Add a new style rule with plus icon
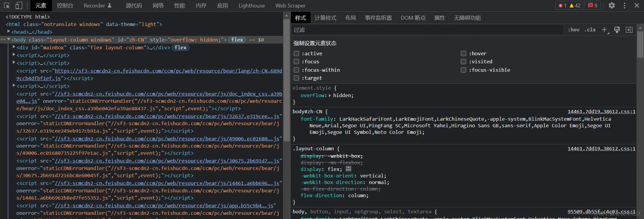The image size is (644, 219). click(605, 30)
